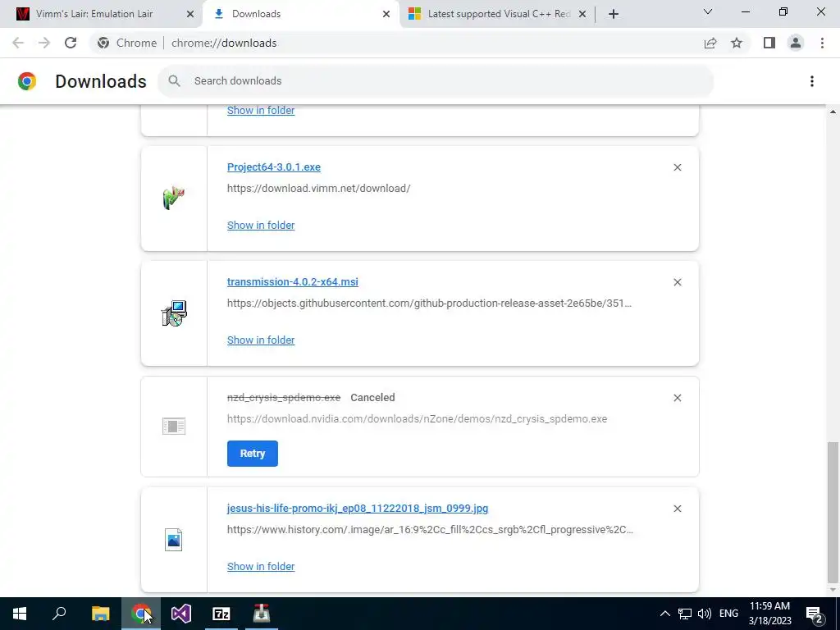
Task: Open the Chrome profile avatar
Action: (x=796, y=43)
